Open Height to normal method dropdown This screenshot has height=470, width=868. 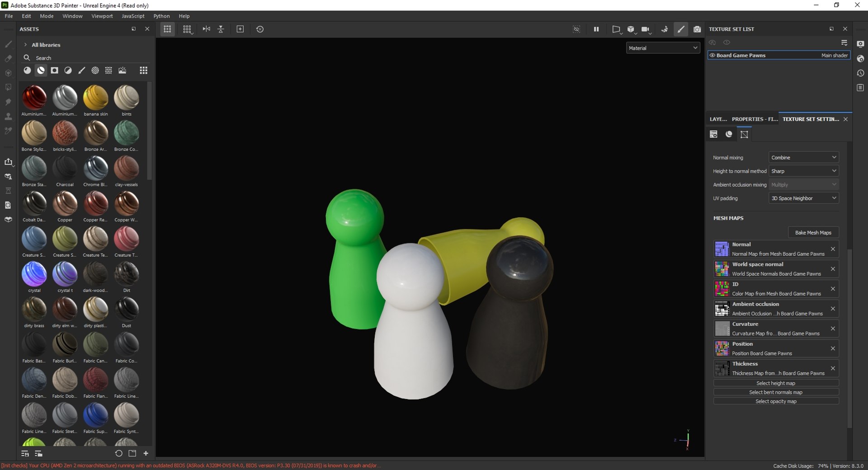coord(804,171)
